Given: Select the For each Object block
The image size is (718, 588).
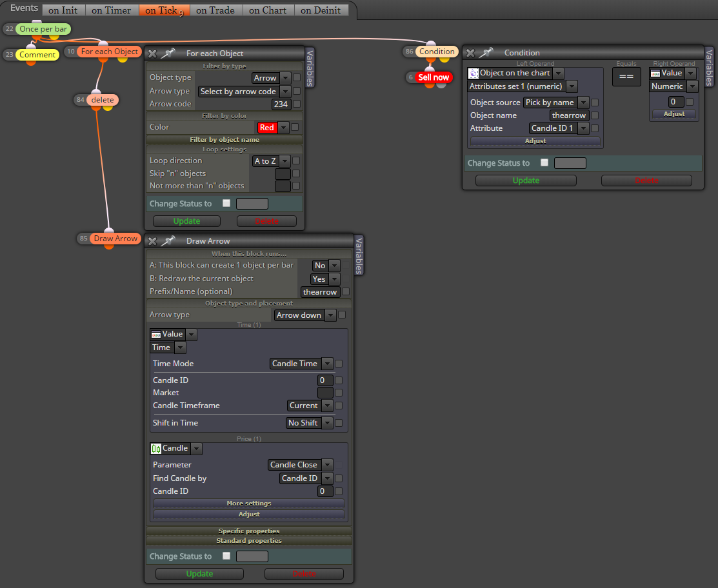Looking at the screenshot, I should [x=109, y=51].
